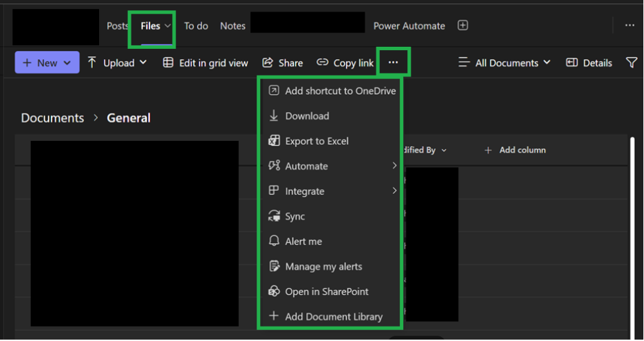Expand the Upload dropdown chevron
This screenshot has height=341, width=644.
(x=143, y=63)
